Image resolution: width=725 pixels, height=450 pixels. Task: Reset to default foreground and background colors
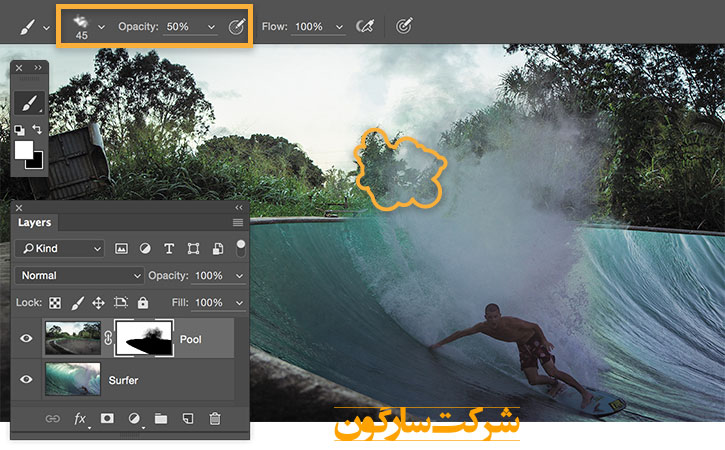[20, 130]
